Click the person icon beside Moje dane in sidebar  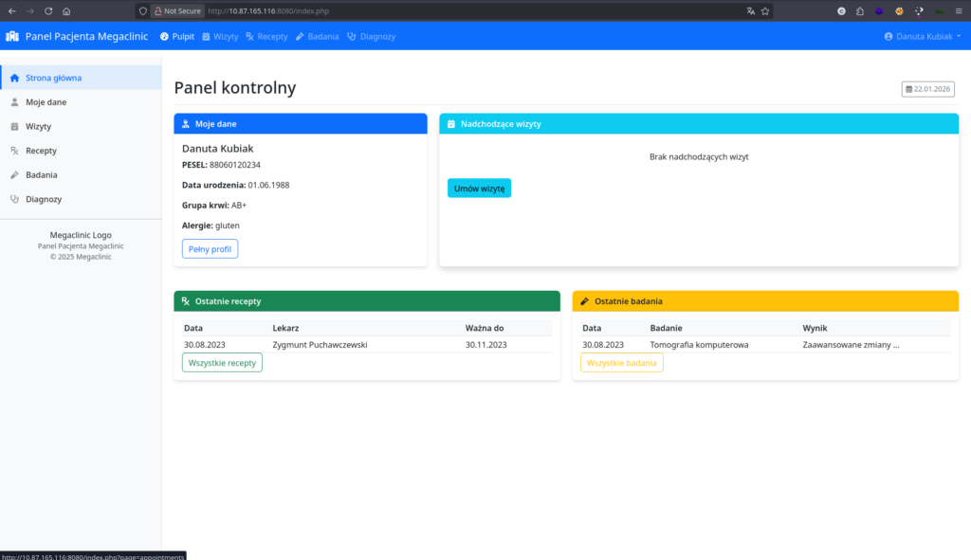point(14,102)
